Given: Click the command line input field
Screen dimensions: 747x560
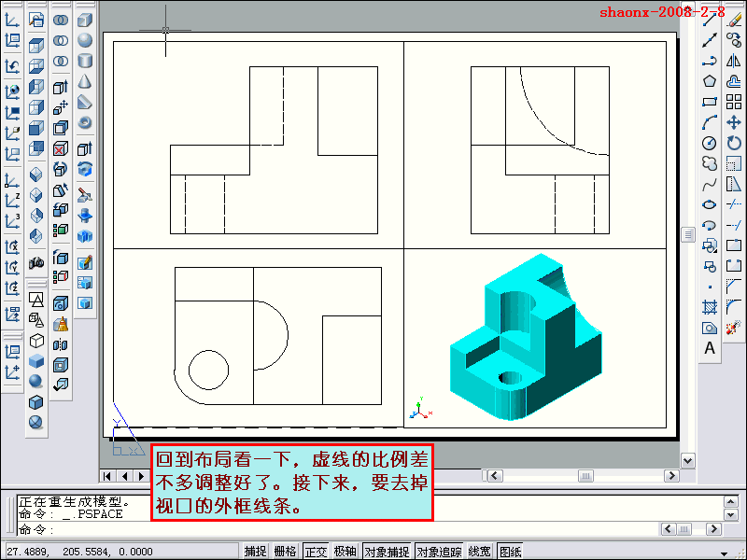Looking at the screenshot, I should tap(337, 529).
